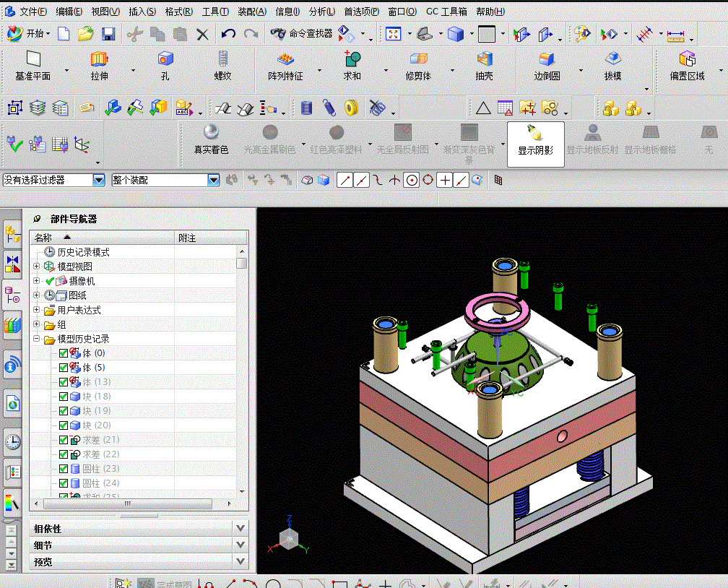Click the navigator horizontal scrollbar
The image size is (728, 588).
point(128,503)
